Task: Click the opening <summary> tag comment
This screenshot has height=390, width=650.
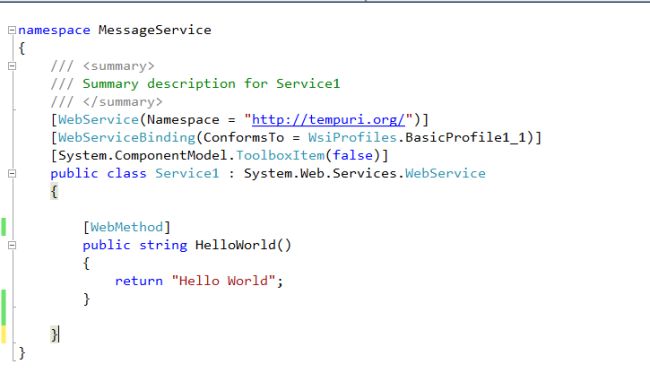Action: (119, 66)
